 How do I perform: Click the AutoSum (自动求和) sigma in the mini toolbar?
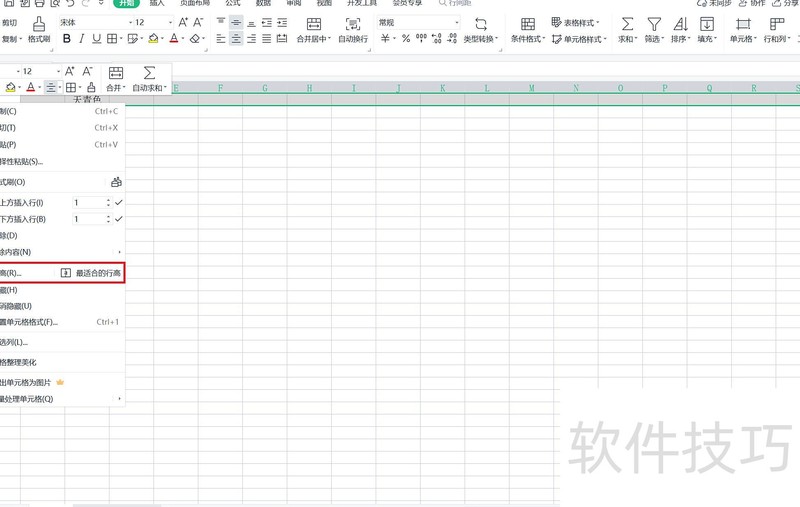pyautogui.click(x=149, y=72)
